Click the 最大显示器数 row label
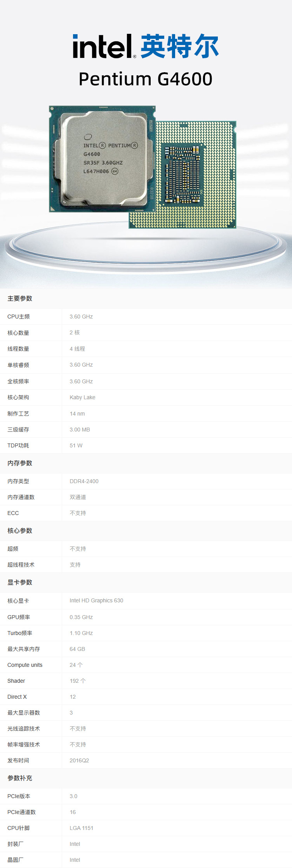 click(24, 713)
